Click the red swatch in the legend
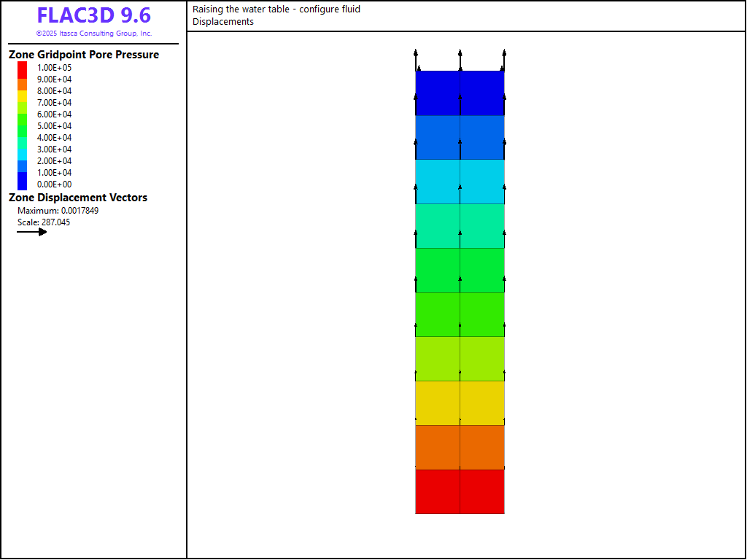 pos(23,68)
